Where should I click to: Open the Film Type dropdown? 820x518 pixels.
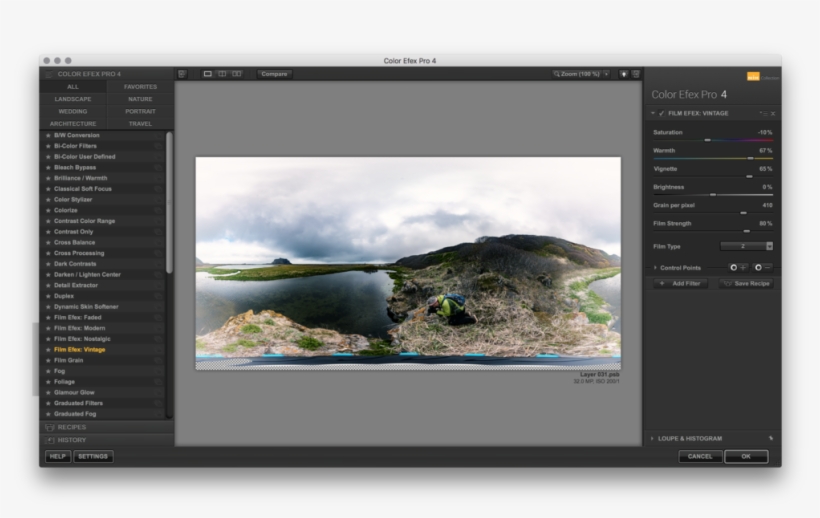point(746,245)
